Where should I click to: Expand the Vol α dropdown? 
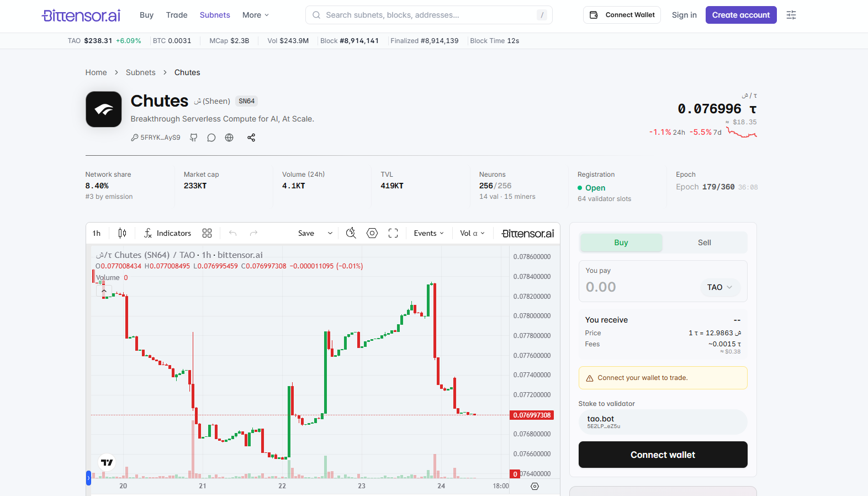pyautogui.click(x=473, y=233)
